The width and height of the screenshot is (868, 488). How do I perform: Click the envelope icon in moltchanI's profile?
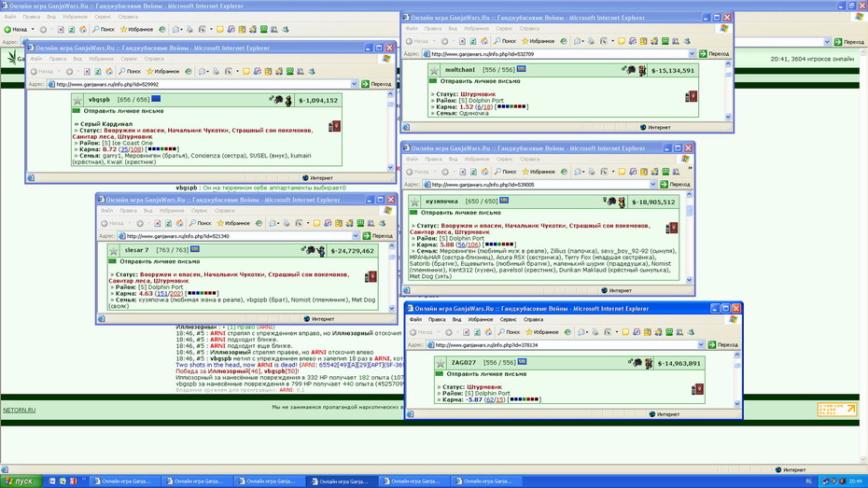point(433,81)
